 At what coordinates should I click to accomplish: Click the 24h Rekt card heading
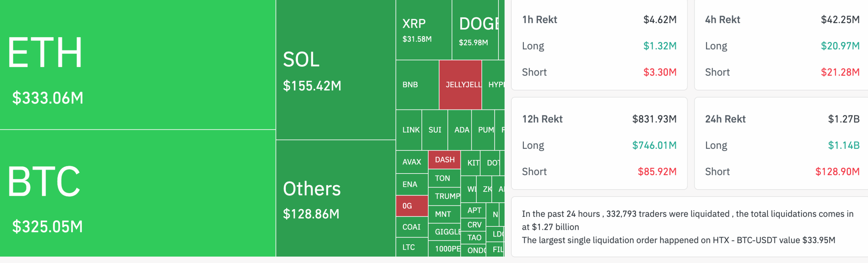tap(725, 119)
